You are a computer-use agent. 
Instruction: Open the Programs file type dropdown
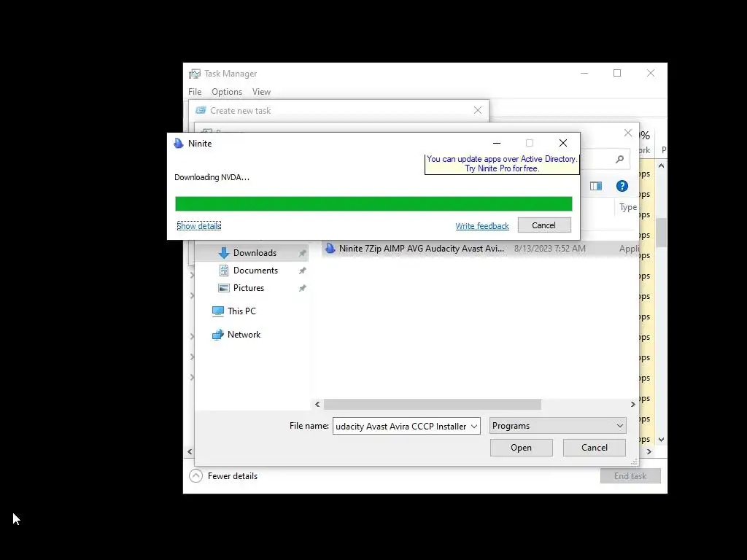(x=557, y=426)
